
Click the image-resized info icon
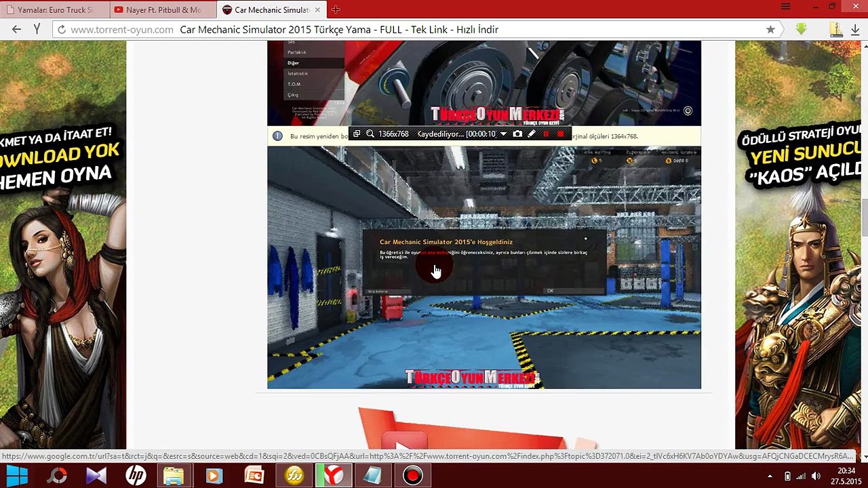pyautogui.click(x=277, y=136)
